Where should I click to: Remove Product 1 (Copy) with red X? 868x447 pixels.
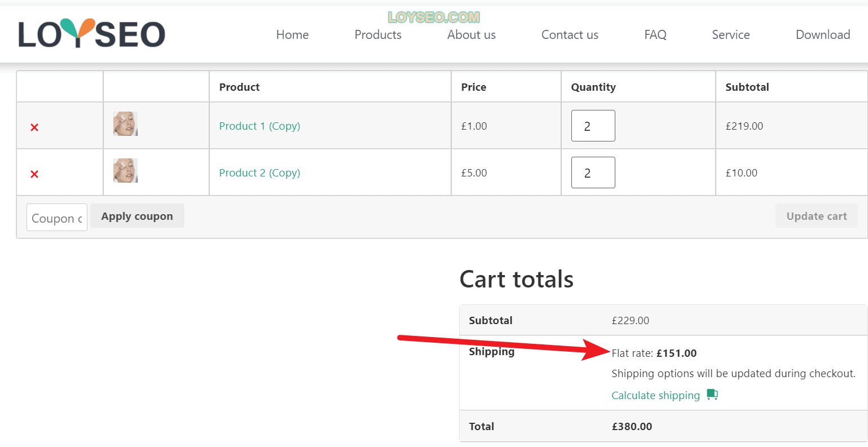tap(34, 127)
